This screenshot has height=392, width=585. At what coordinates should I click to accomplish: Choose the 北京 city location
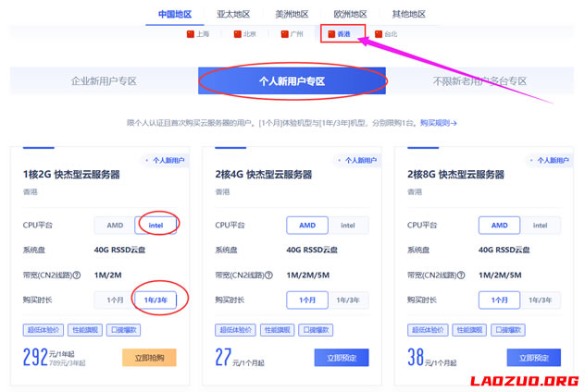tap(245, 34)
